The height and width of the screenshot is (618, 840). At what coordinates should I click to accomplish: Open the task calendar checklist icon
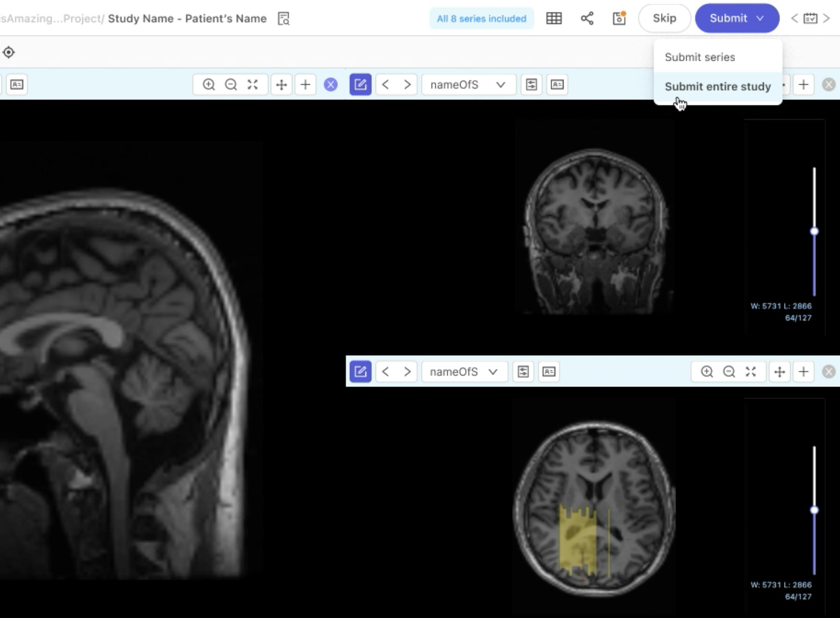[810, 18]
